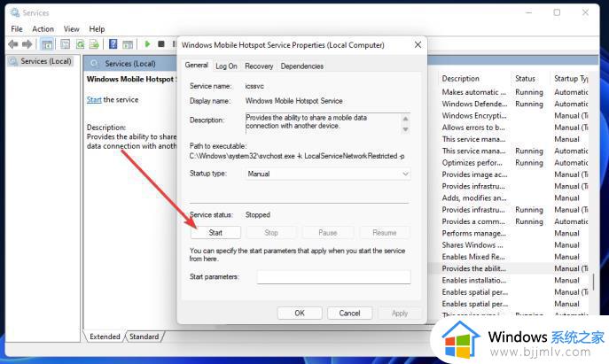Viewport: 609px width, 364px height.
Task: Maximize the Services window
Action: [557, 12]
